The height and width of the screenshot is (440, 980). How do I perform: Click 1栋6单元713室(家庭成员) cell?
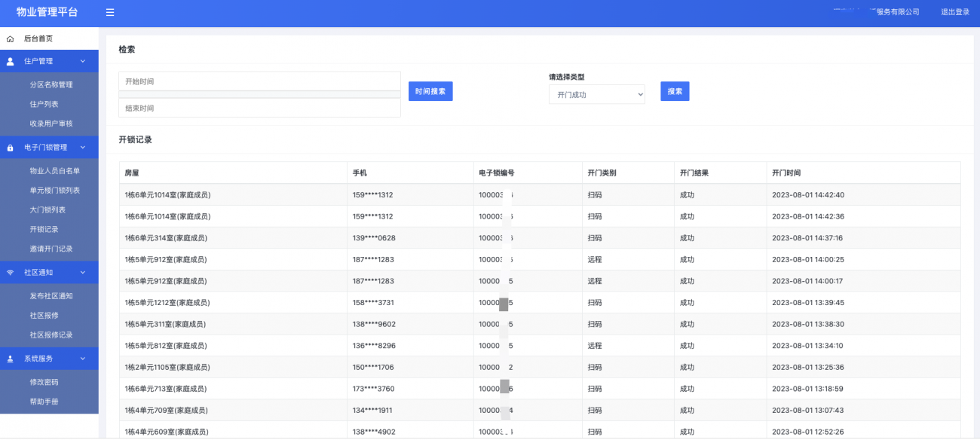pos(233,389)
